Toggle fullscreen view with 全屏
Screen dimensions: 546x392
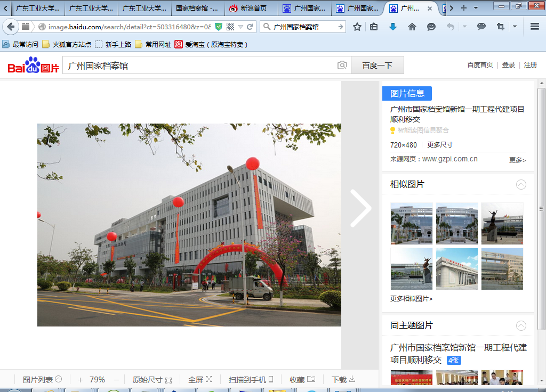[200, 380]
